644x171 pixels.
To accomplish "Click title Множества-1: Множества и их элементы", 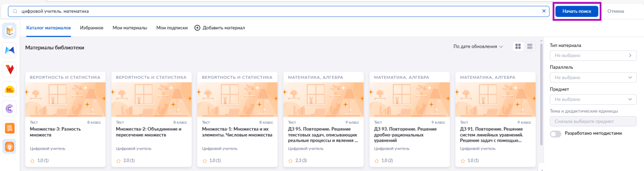I will tap(237, 132).
